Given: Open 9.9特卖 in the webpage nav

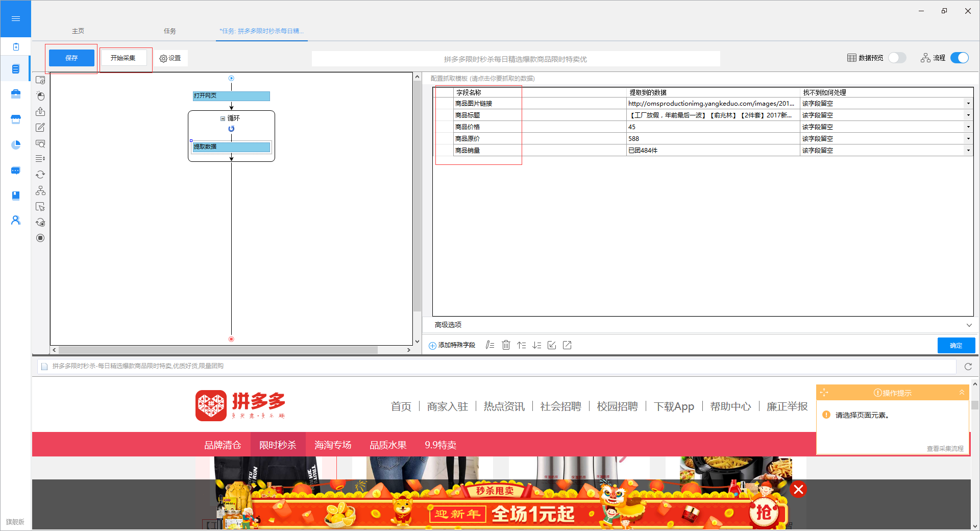Looking at the screenshot, I should tap(440, 445).
